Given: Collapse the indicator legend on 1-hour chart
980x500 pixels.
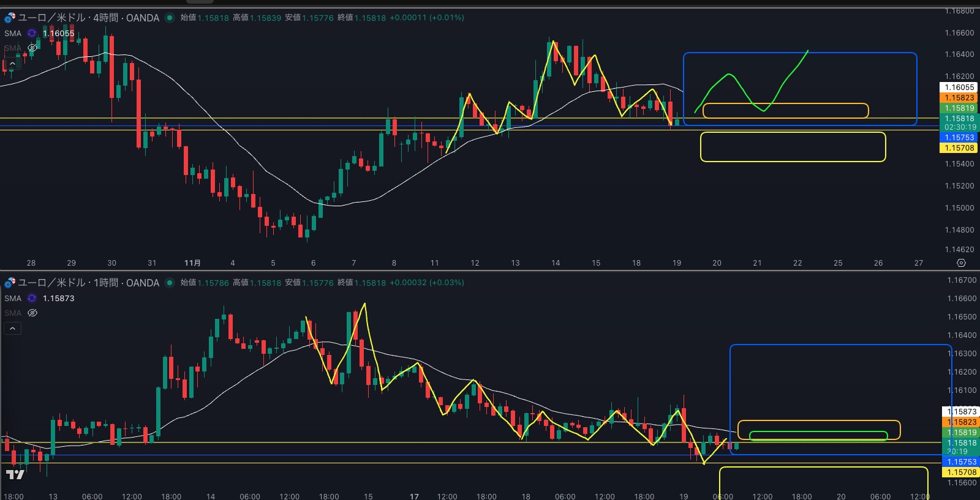Looking at the screenshot, I should coord(12,329).
